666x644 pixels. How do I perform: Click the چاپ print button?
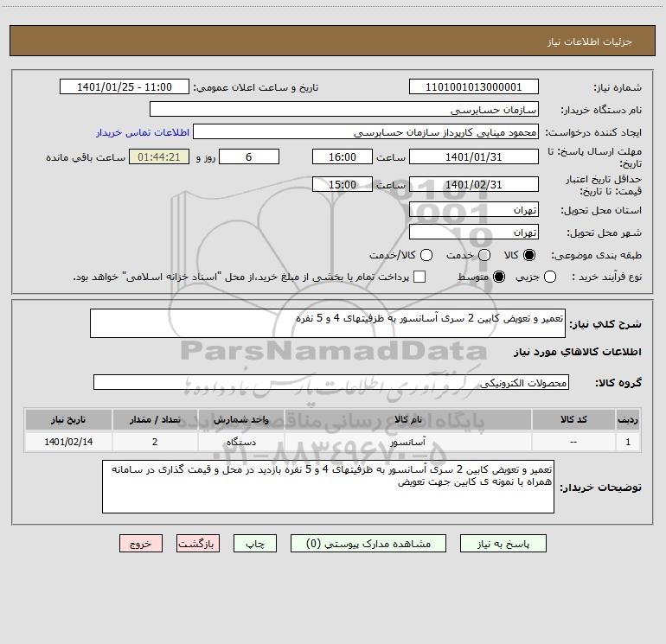click(255, 544)
